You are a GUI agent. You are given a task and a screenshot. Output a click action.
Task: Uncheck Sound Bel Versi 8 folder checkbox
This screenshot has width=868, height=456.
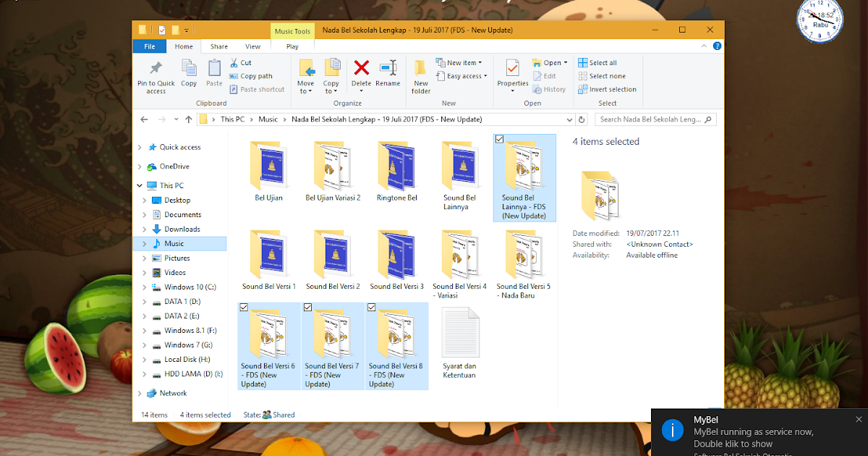click(x=372, y=308)
